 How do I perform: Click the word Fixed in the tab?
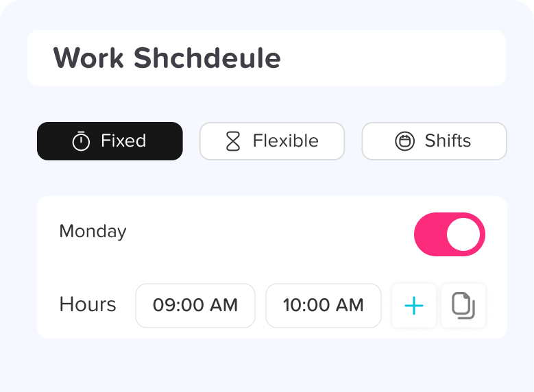tap(123, 141)
